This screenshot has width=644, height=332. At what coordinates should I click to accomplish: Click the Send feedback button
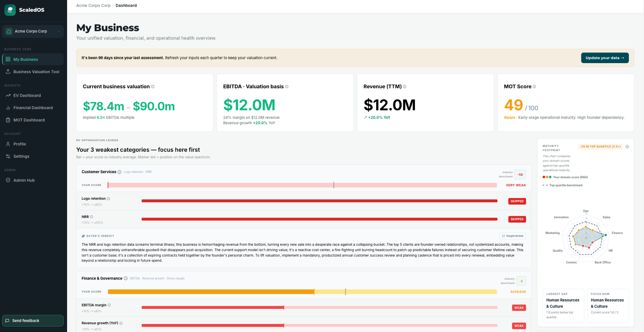click(33, 321)
